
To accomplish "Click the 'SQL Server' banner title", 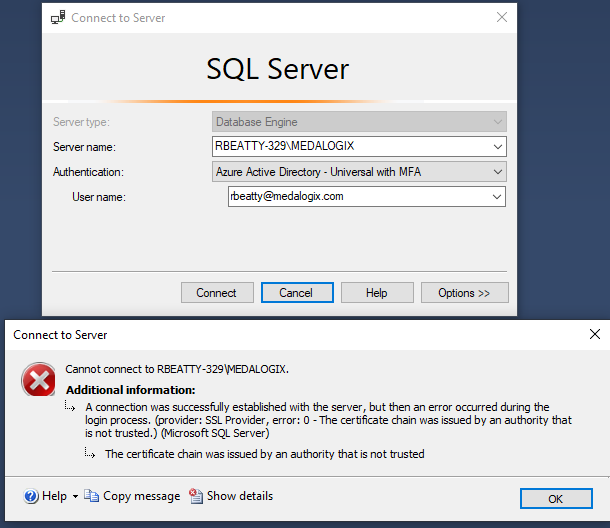I will 278,69.
